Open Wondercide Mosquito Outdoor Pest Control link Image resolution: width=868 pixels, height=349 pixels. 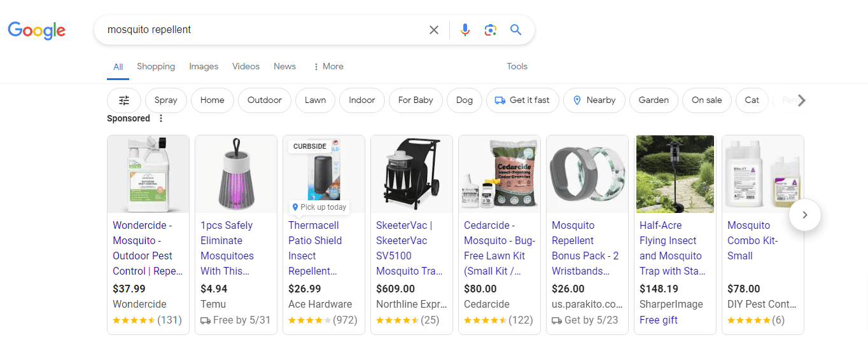point(148,248)
